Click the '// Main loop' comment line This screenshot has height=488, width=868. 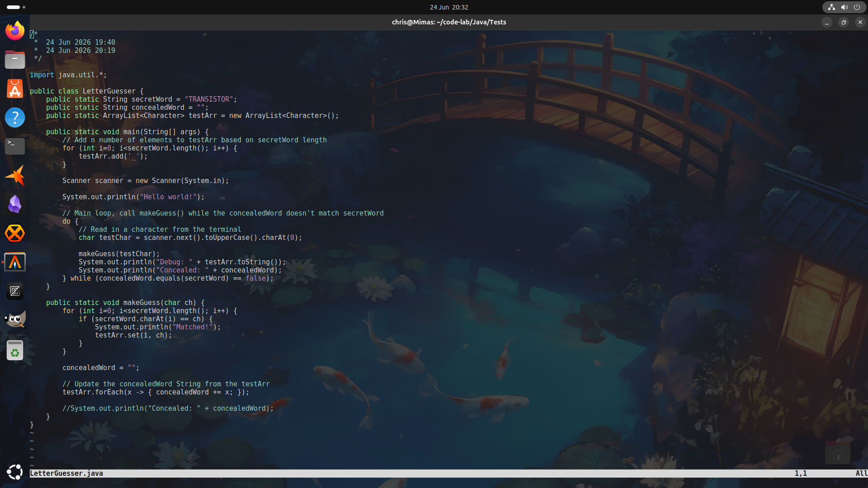pyautogui.click(x=223, y=213)
